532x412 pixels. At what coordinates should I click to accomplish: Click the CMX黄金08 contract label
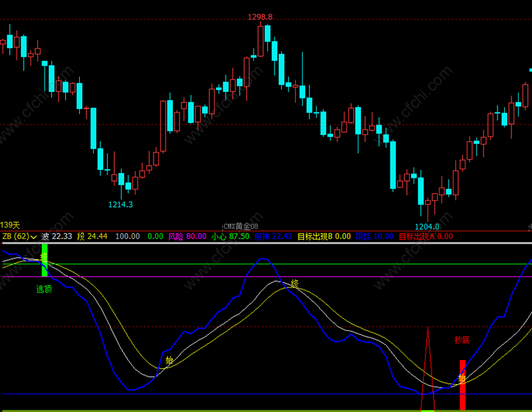[241, 226]
